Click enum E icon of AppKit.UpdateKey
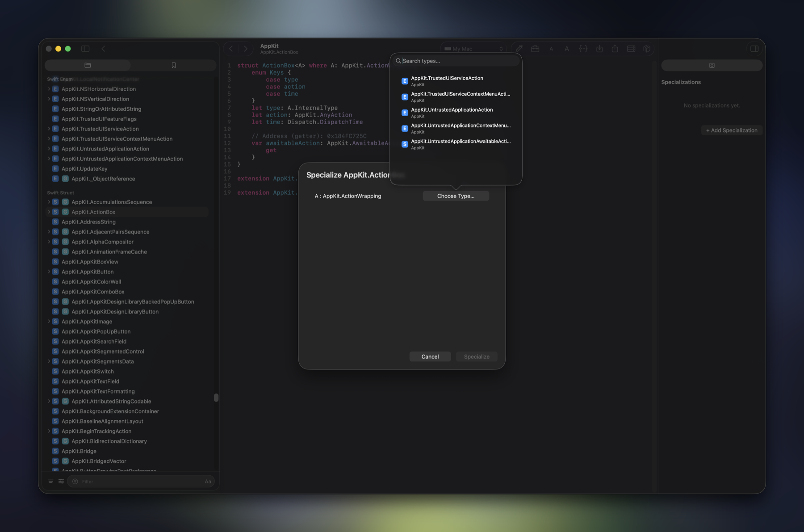This screenshot has height=532, width=804. [55, 169]
